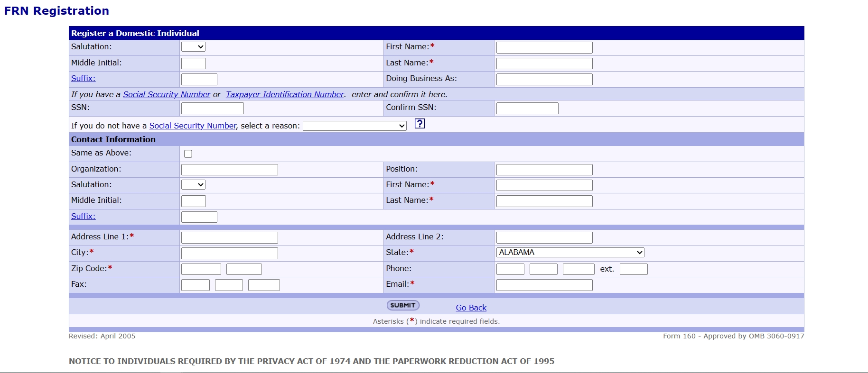
Task: Open the top Salutation dropdown
Action: pyautogui.click(x=193, y=46)
